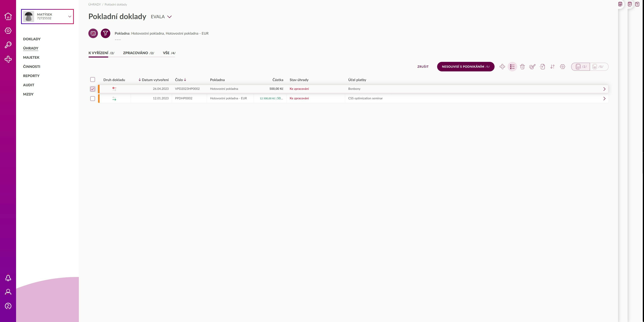
Task: Click Ke zpracování status in Bonbony row
Action: coord(299,89)
